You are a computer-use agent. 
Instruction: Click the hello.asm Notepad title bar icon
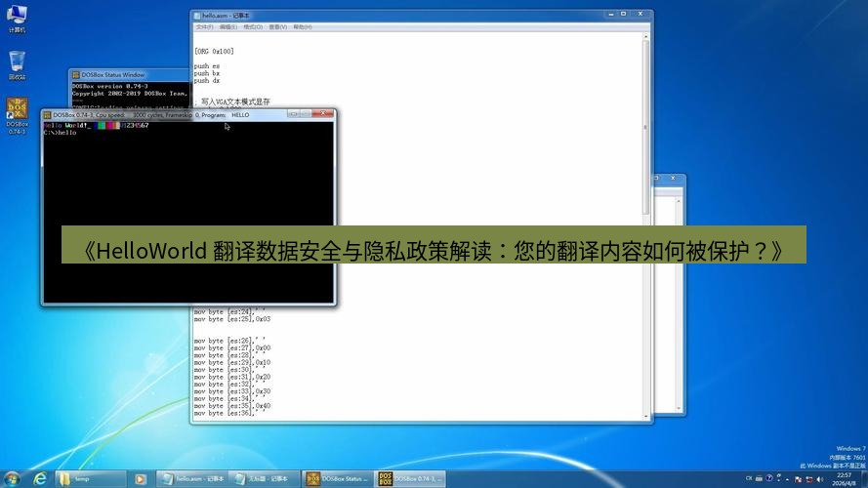[197, 16]
